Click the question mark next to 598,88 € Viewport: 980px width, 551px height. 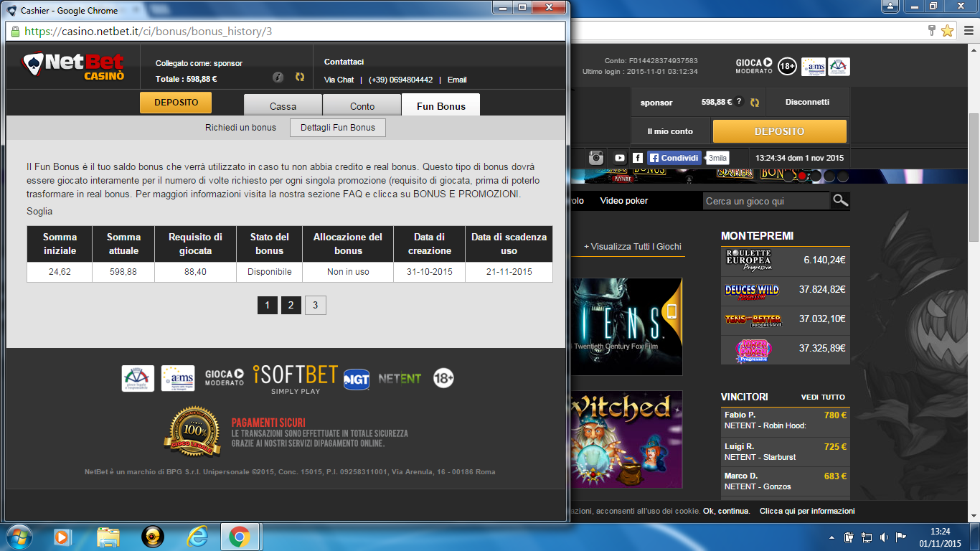point(739,102)
